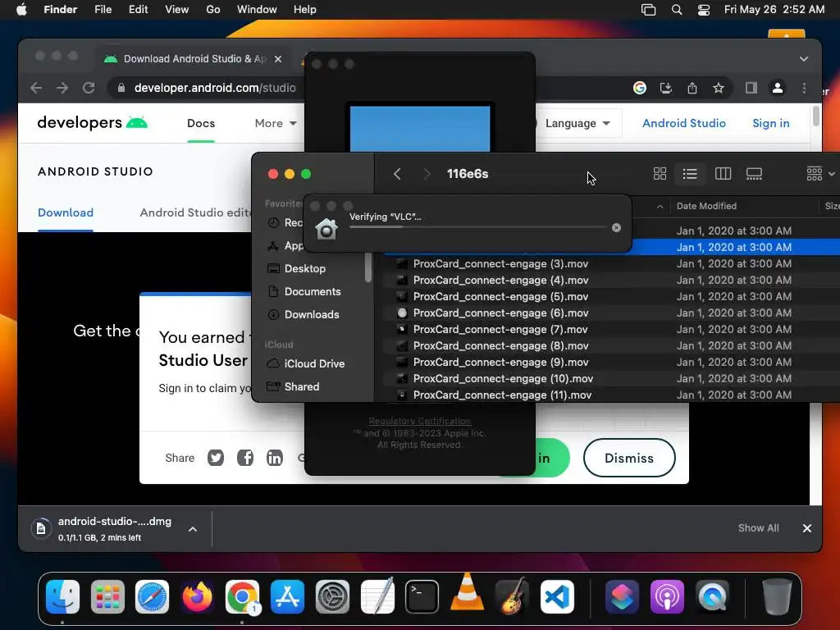The image size is (840, 630).
Task: Open QuickTime Player in Dock
Action: [712, 597]
